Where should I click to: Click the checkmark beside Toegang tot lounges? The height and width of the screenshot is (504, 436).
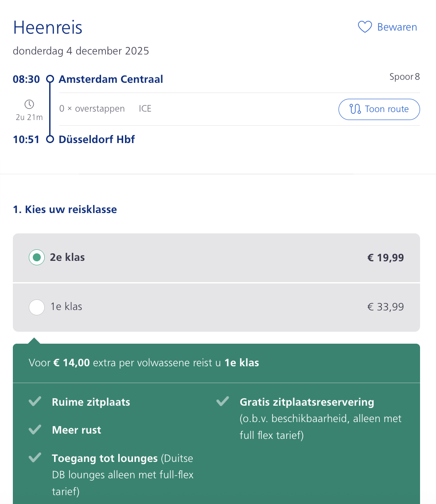[x=35, y=458]
